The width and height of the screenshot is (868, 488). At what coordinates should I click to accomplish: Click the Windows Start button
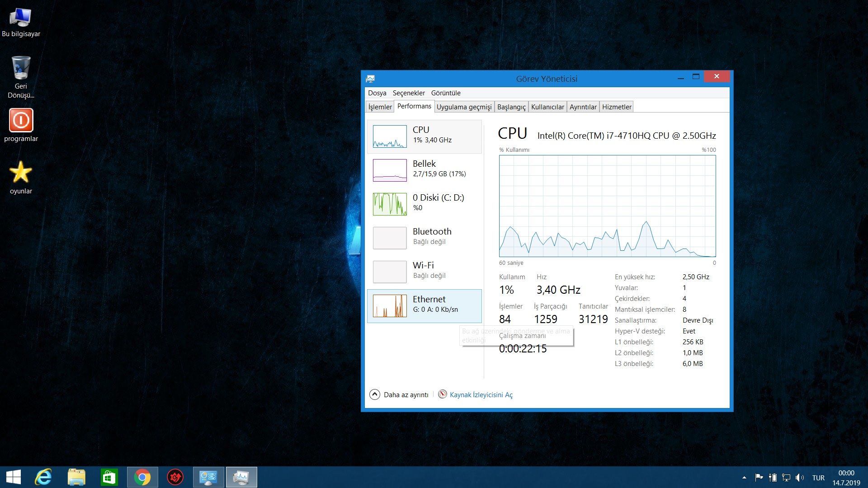click(x=14, y=477)
